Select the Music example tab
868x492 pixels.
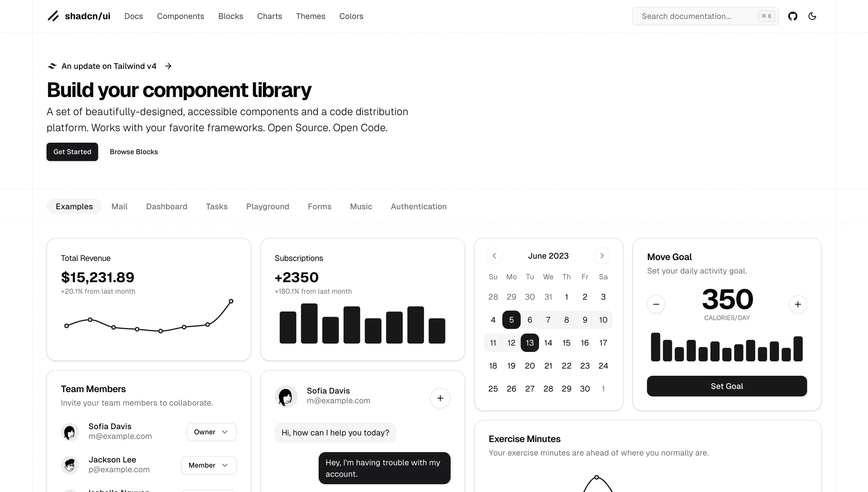(361, 206)
